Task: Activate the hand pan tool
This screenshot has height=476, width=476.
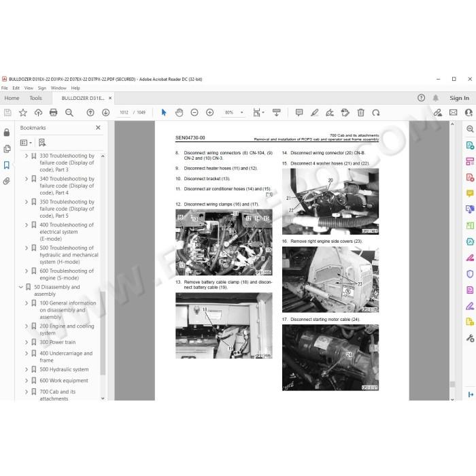Action: pos(179,113)
